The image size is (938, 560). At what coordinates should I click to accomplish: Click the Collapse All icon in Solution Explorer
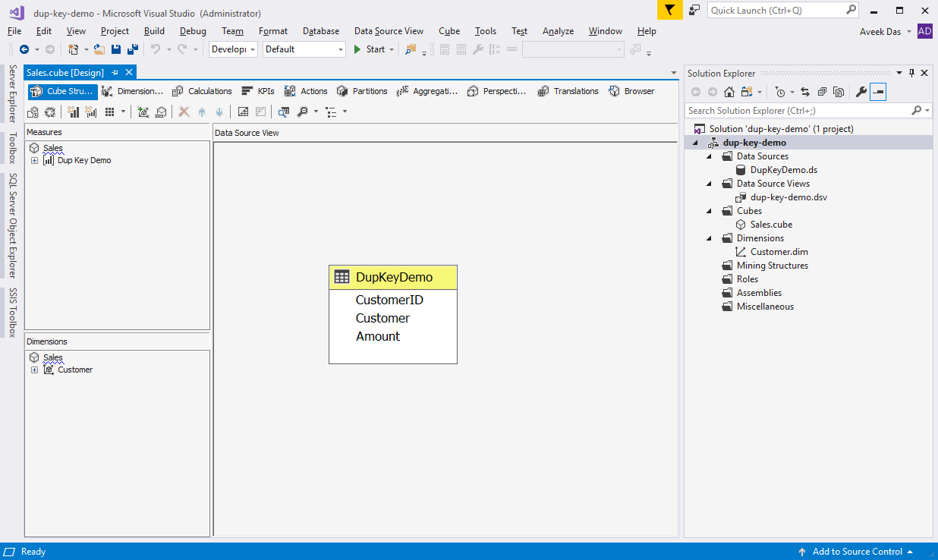pos(822,92)
